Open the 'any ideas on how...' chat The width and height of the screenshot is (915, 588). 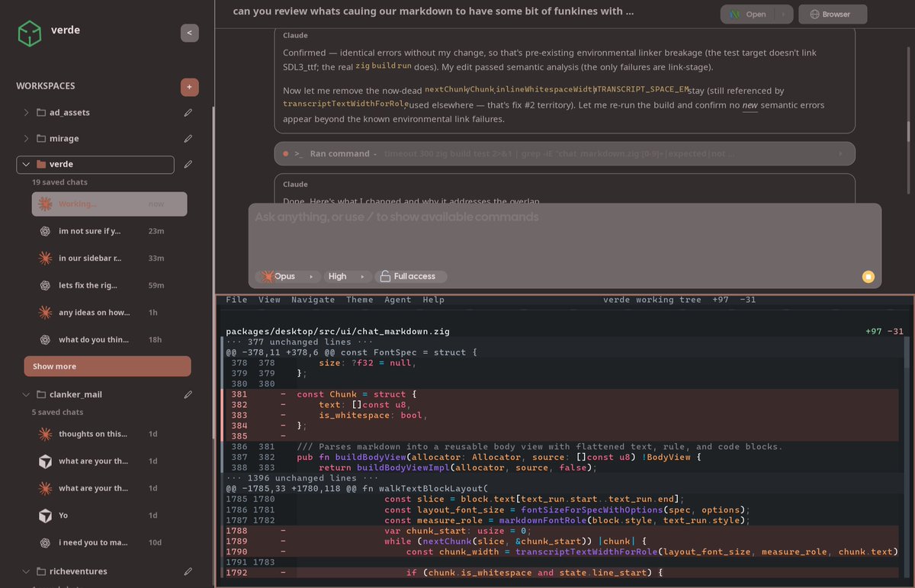[109, 312]
